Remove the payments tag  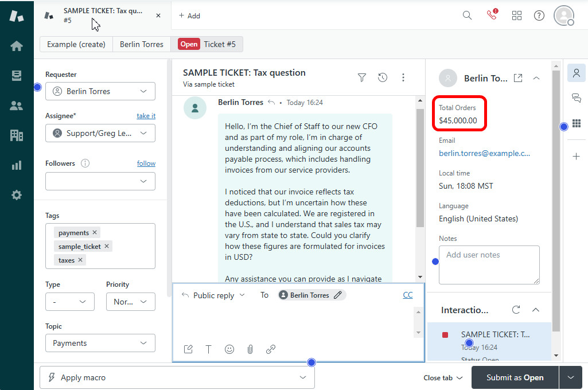94,232
